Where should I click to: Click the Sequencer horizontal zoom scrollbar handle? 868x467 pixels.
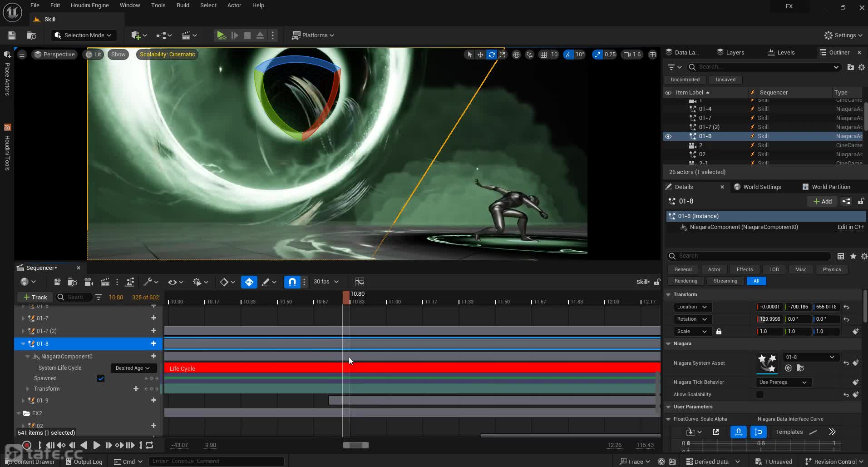355,445
